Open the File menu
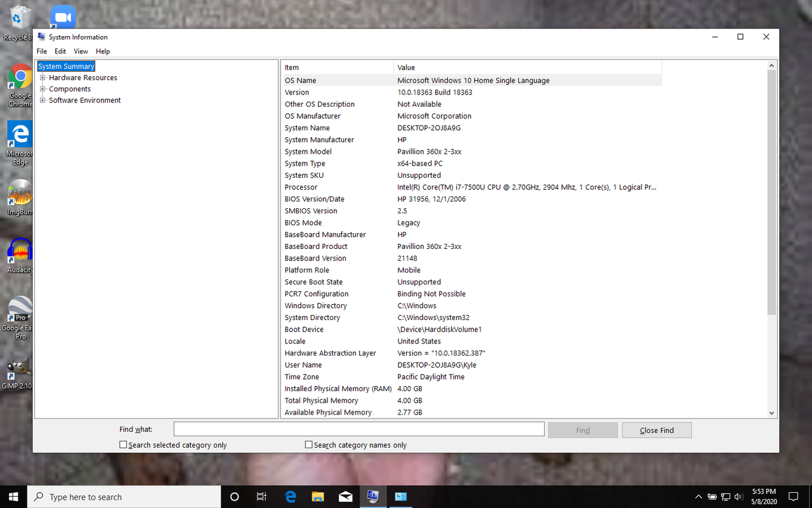Image resolution: width=812 pixels, height=508 pixels. click(42, 51)
